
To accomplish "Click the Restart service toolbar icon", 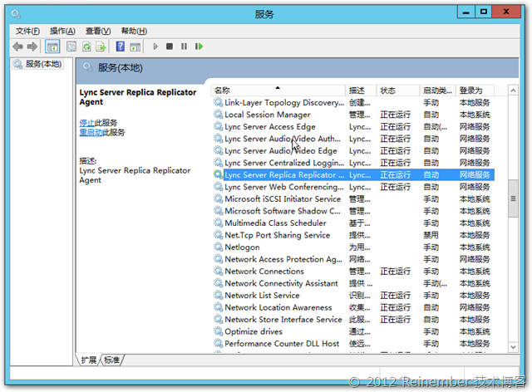I will [x=199, y=47].
